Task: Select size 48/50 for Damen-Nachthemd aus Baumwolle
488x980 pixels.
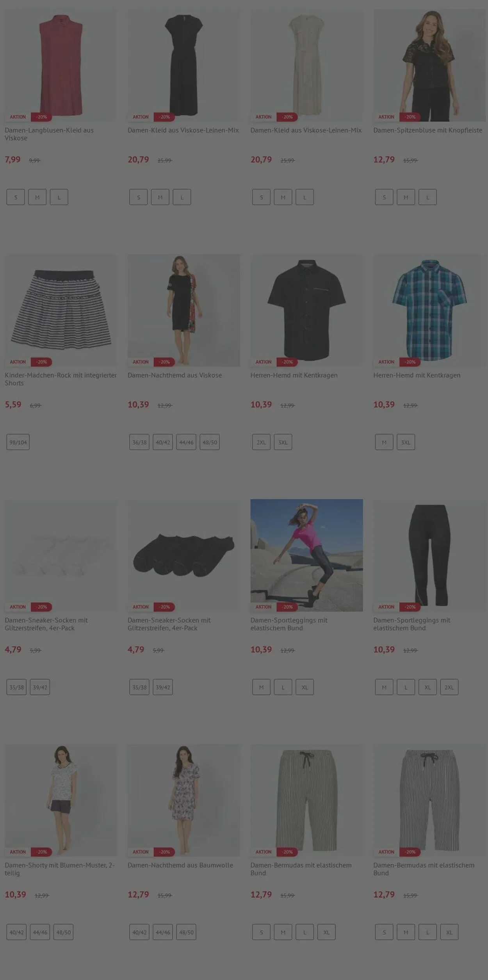Action: pyautogui.click(x=186, y=932)
